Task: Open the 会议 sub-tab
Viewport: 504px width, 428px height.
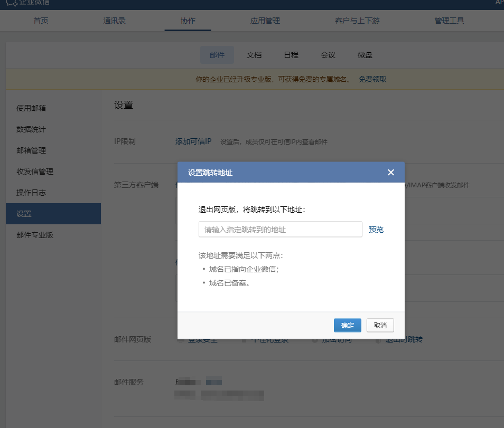Action: (328, 55)
